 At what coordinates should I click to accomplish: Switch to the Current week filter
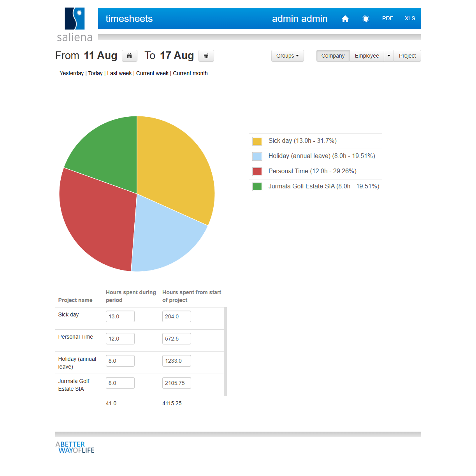[x=152, y=73]
